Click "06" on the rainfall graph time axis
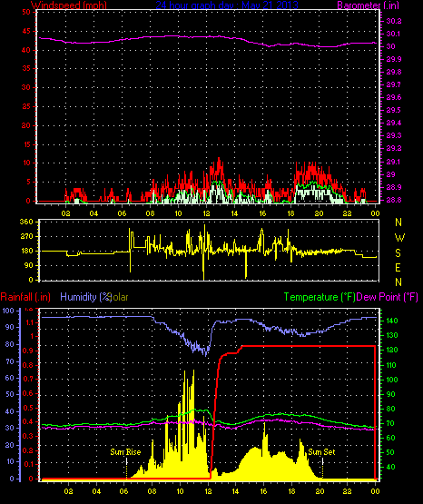This screenshot has height=504, width=423. coord(124,491)
